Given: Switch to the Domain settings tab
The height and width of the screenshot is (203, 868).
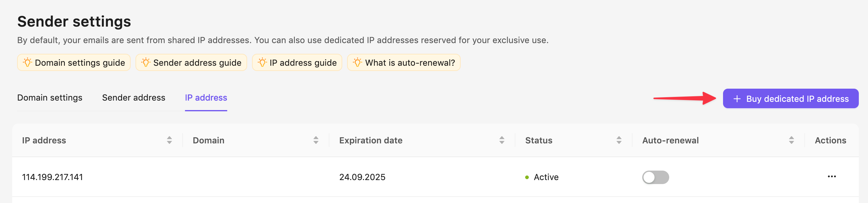Looking at the screenshot, I should pos(50,98).
